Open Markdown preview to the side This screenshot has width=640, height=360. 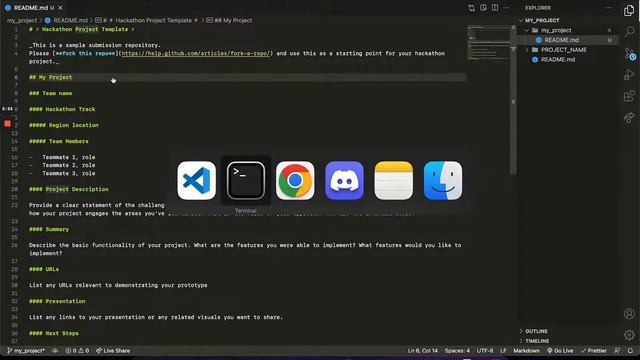click(x=483, y=8)
